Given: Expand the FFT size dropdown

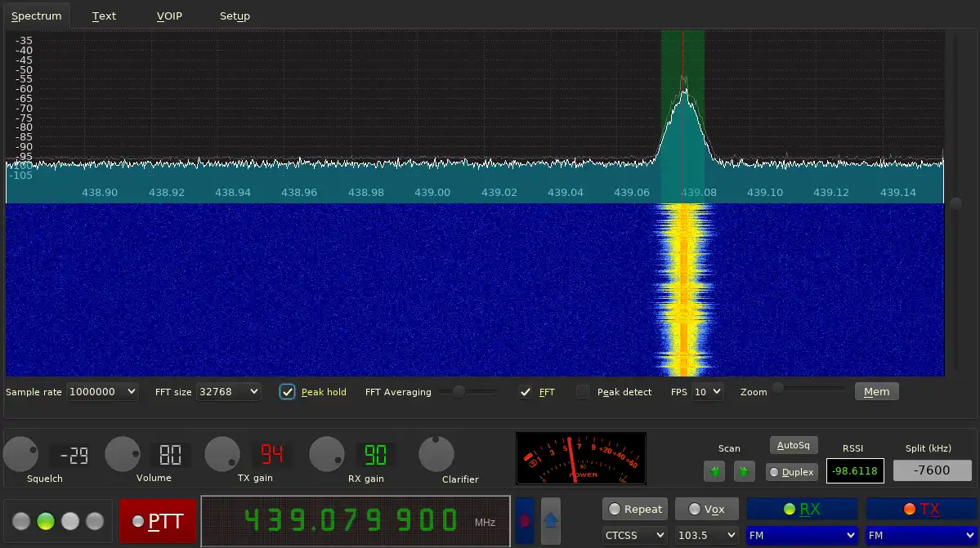Looking at the screenshot, I should [229, 392].
